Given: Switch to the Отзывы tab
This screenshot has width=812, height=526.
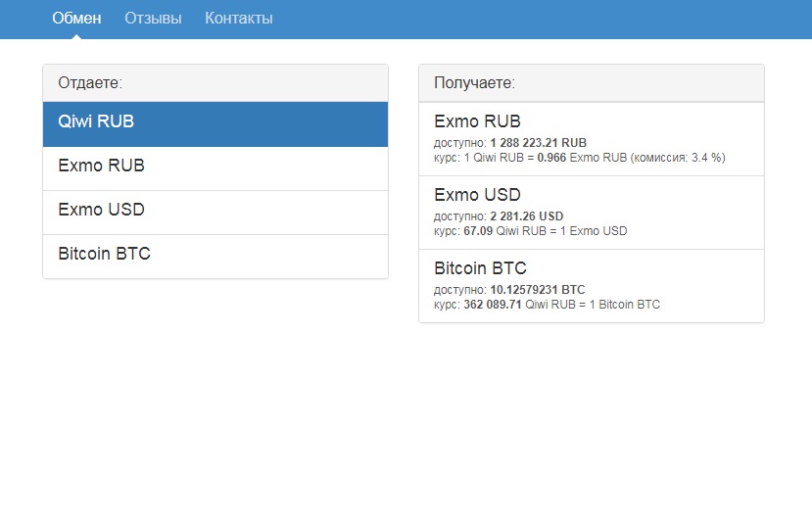Looking at the screenshot, I should click(153, 18).
